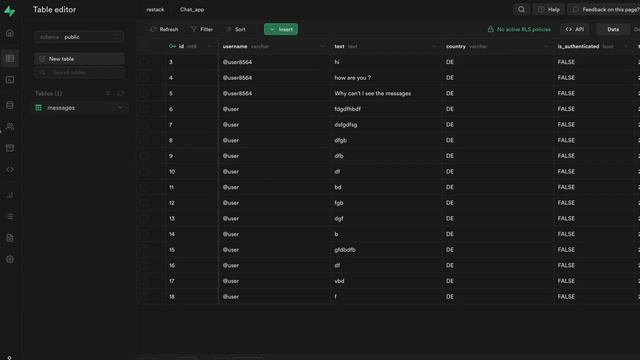640x360 pixels.
Task: Select checkbox for row with id 7
Action: [144, 124]
